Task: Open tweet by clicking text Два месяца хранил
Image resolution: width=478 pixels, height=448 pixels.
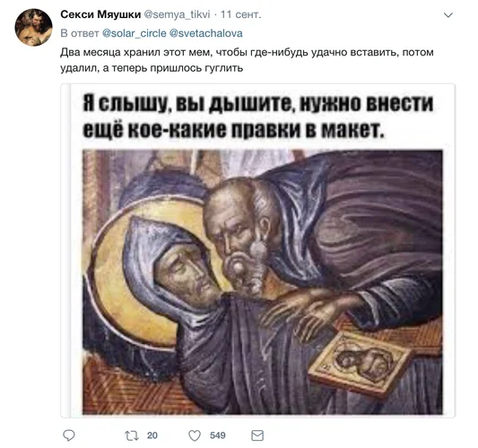Action: pyautogui.click(x=247, y=60)
